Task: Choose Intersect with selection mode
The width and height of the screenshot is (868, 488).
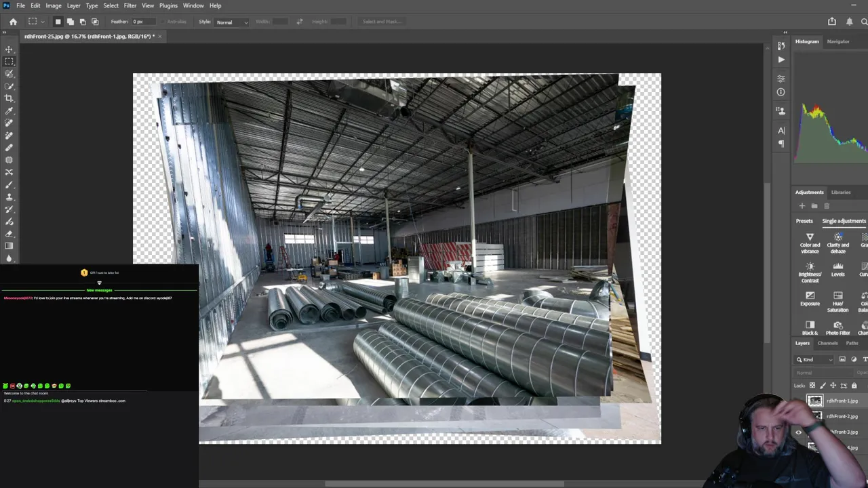Action: pos(94,22)
